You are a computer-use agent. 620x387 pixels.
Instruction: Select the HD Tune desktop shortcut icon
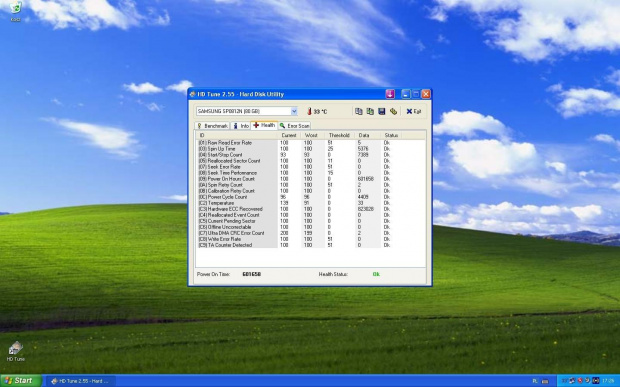[15, 351]
